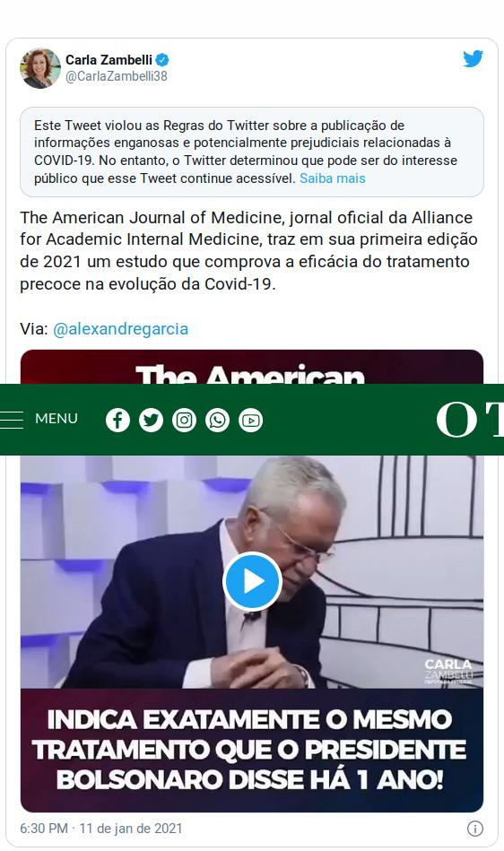
Task: Click Carla Zambelli's profile avatar
Action: coord(40,68)
